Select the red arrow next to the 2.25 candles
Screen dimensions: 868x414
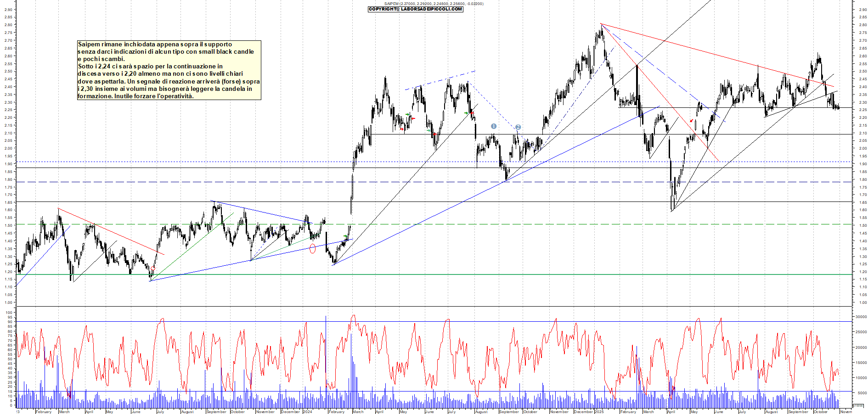pyautogui.click(x=413, y=118)
